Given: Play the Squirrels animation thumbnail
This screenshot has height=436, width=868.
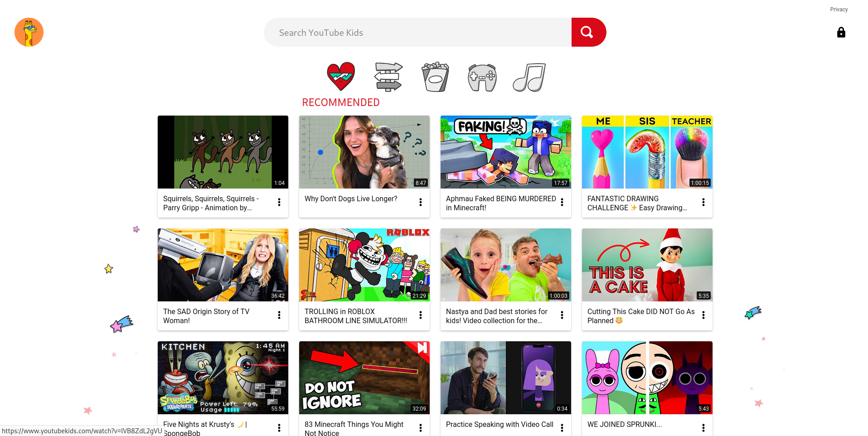Looking at the screenshot, I should (x=223, y=152).
